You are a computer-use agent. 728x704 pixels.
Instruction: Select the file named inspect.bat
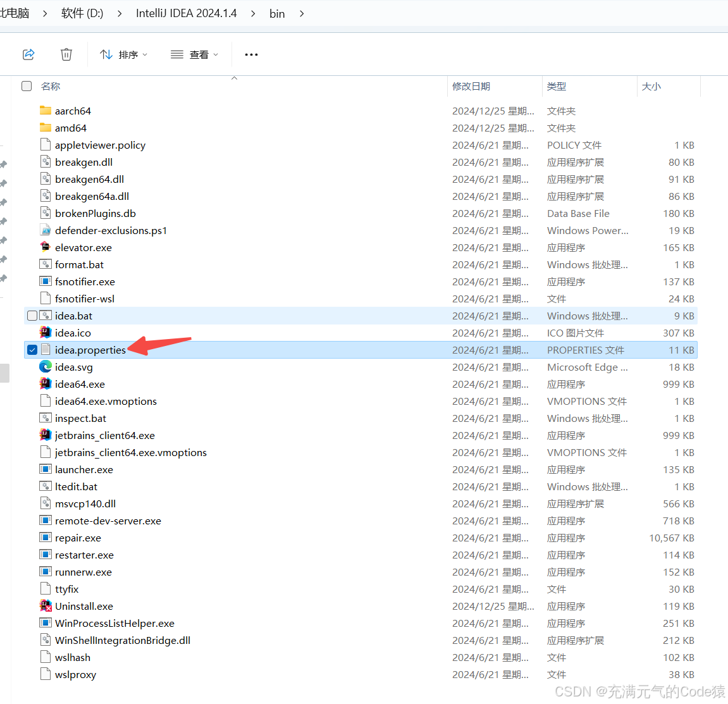click(80, 418)
